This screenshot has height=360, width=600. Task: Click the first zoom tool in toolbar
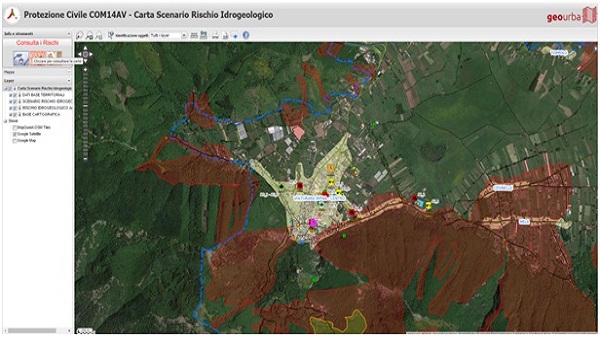click(80, 36)
